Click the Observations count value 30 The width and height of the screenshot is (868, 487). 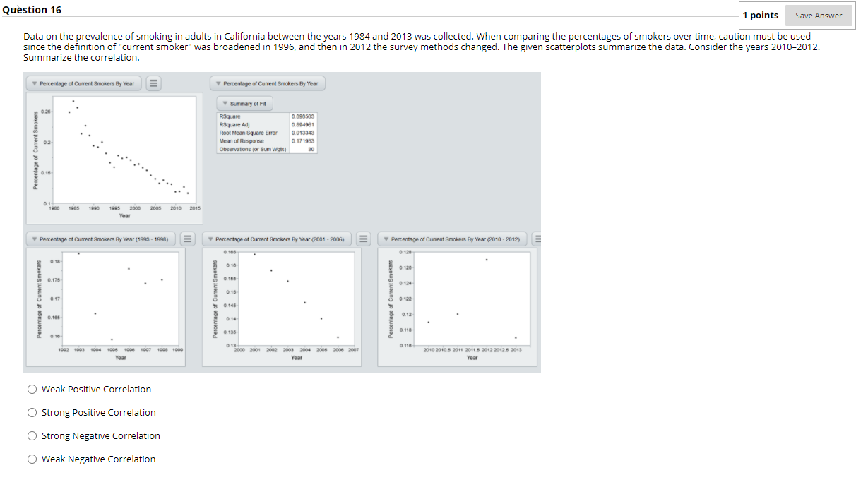[311, 149]
